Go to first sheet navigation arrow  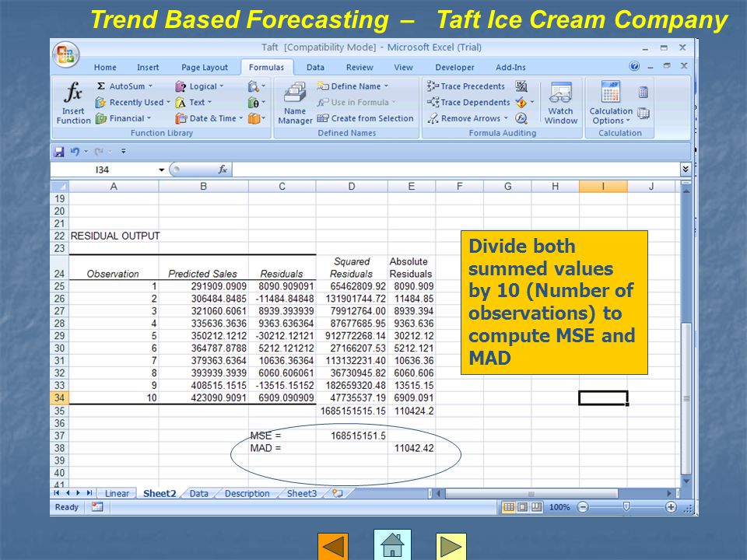pos(57,493)
